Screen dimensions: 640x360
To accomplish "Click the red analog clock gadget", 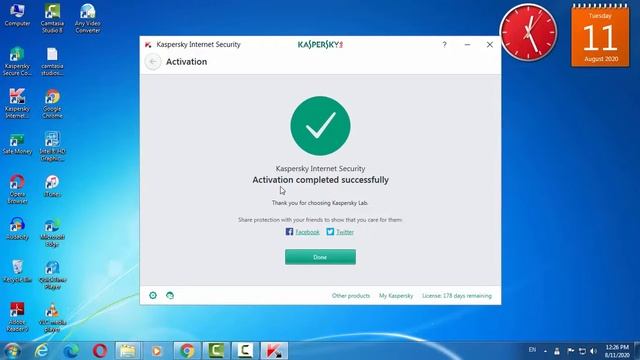I will click(x=528, y=32).
